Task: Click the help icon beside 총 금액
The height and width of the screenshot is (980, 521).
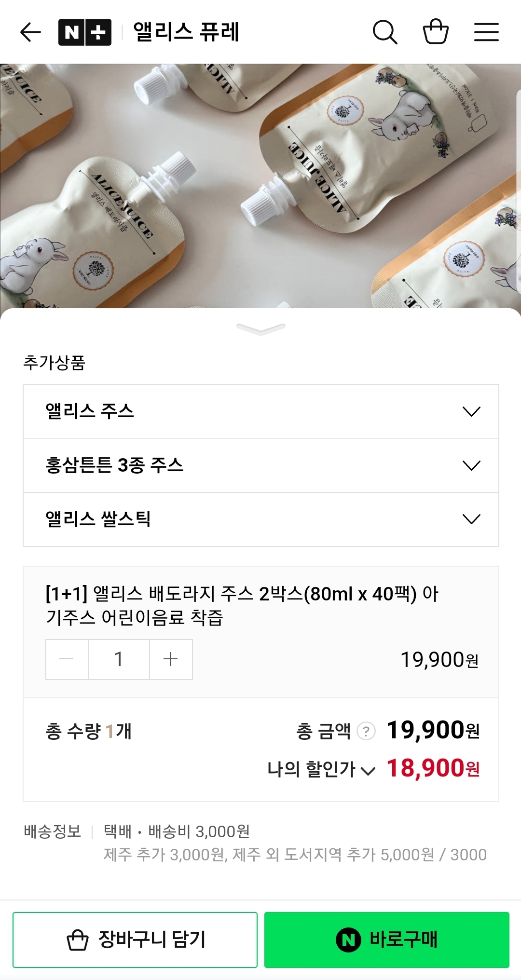Action: click(x=366, y=731)
